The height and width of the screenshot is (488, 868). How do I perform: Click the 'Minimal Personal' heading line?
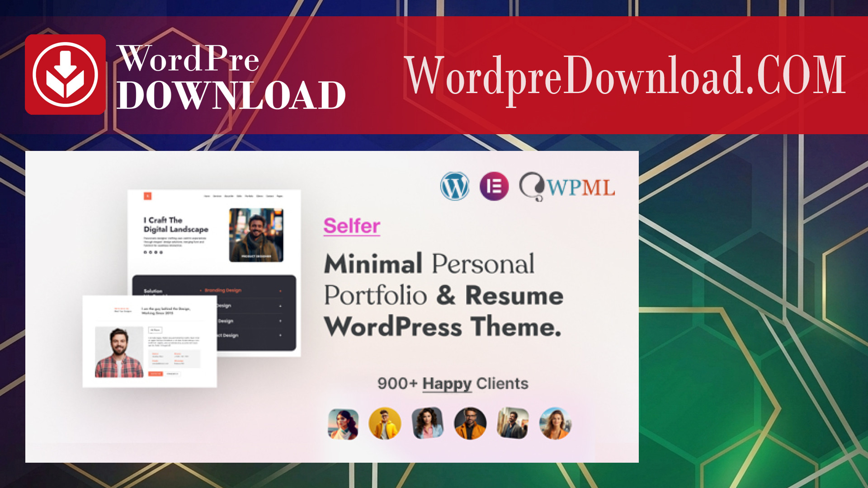coord(429,264)
